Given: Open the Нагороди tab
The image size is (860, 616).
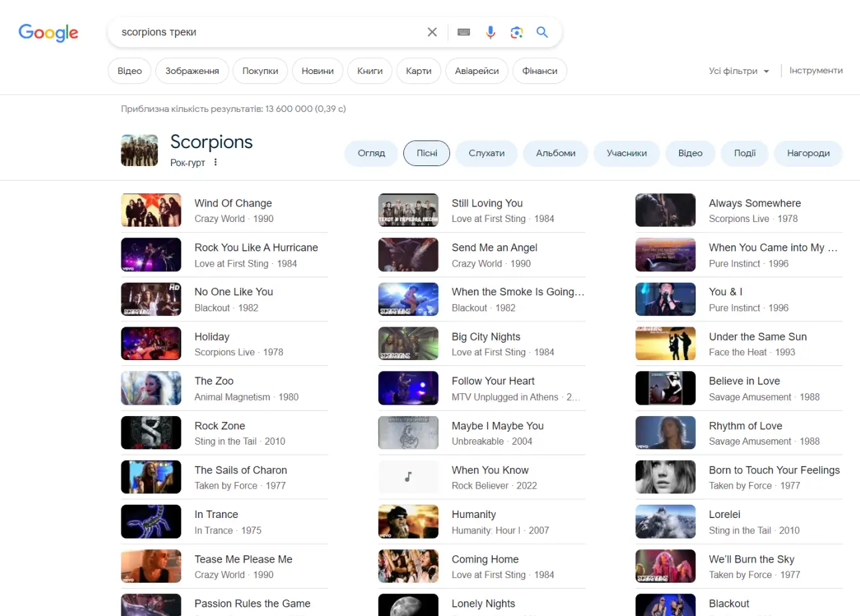Looking at the screenshot, I should 808,153.
